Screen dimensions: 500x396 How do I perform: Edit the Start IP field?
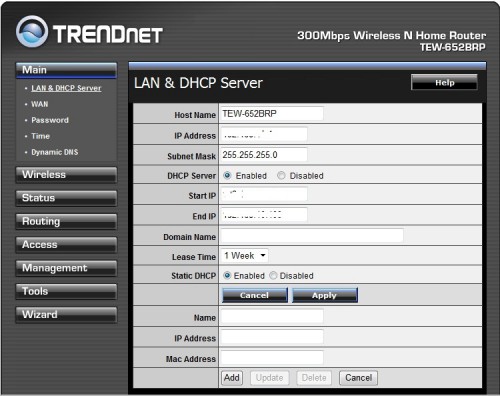[x=264, y=194]
